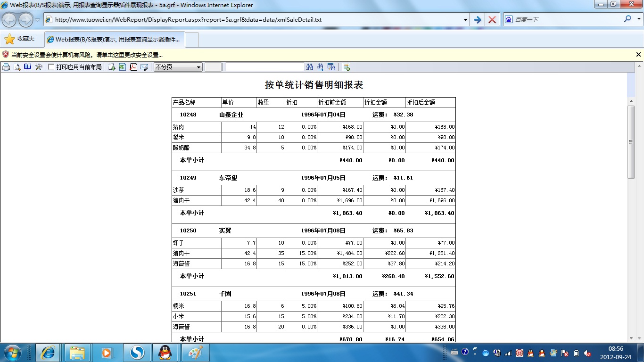Open the 收藏夹 favorites button
Screen dimensions: 644x362
pyautogui.click(x=20, y=39)
